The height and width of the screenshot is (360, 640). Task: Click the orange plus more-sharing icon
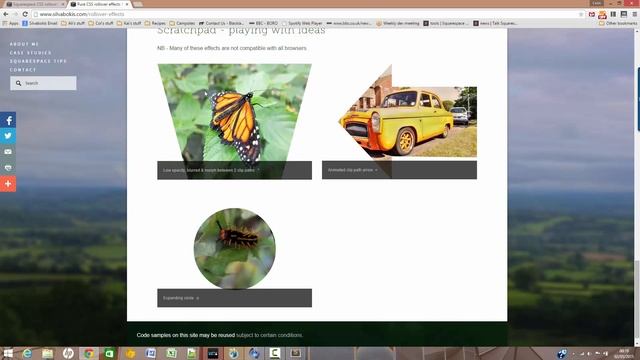click(x=8, y=184)
